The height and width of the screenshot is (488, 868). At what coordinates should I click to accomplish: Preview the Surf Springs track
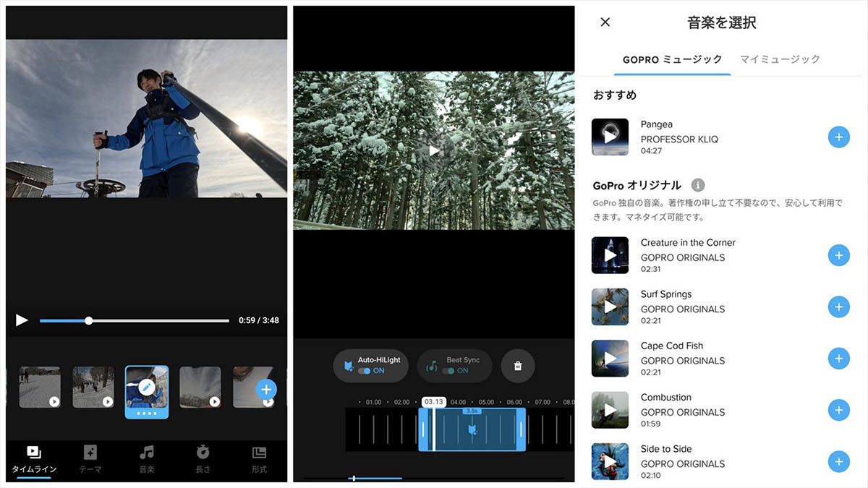[x=610, y=307]
